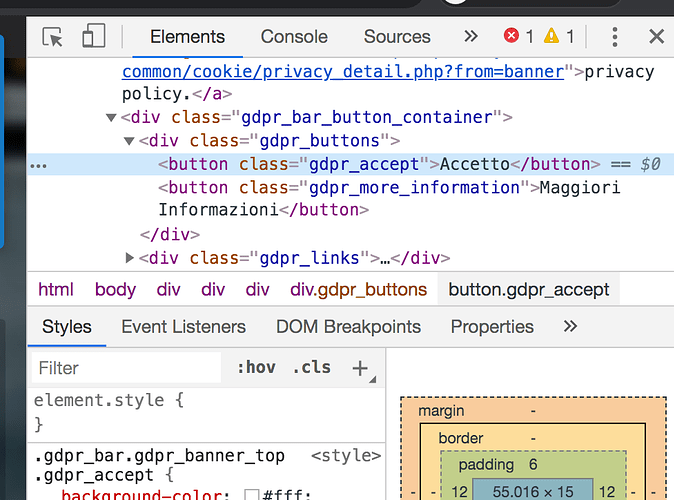Click the red error count indicator
This screenshot has height=500, width=674.
pos(518,37)
